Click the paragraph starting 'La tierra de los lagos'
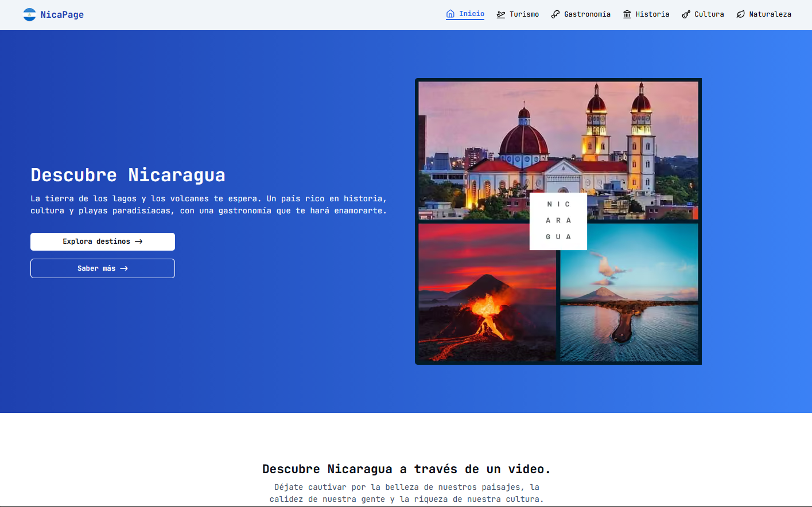The height and width of the screenshot is (507, 812). (x=209, y=205)
